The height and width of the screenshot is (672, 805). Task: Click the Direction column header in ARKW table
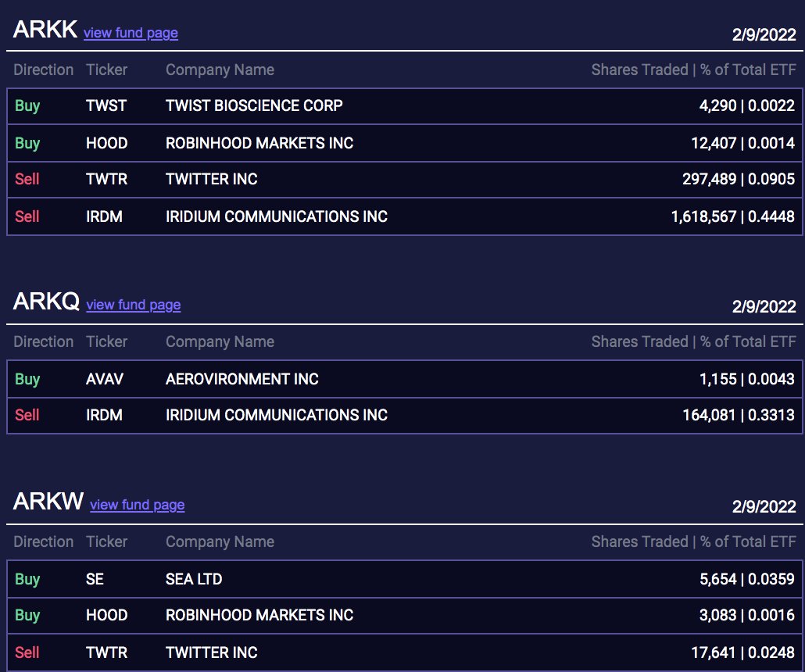coord(43,542)
